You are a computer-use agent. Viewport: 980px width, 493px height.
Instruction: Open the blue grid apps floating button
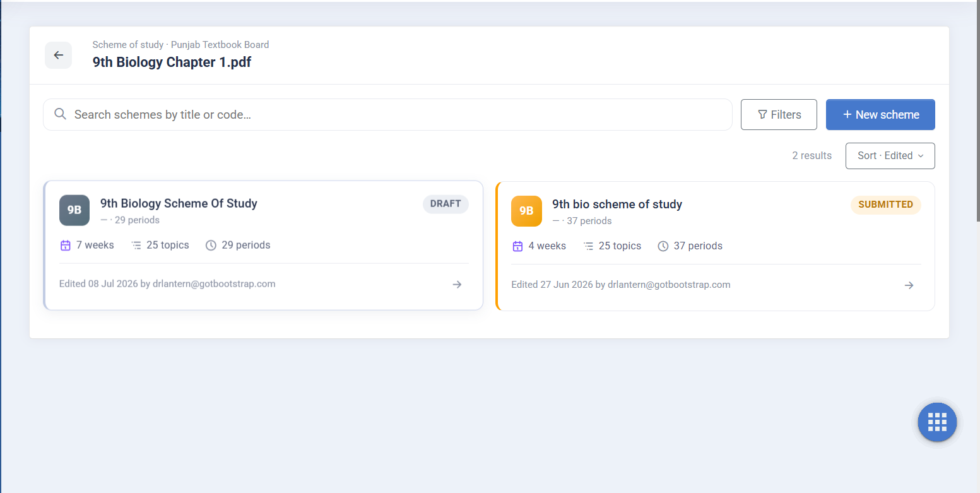point(937,422)
